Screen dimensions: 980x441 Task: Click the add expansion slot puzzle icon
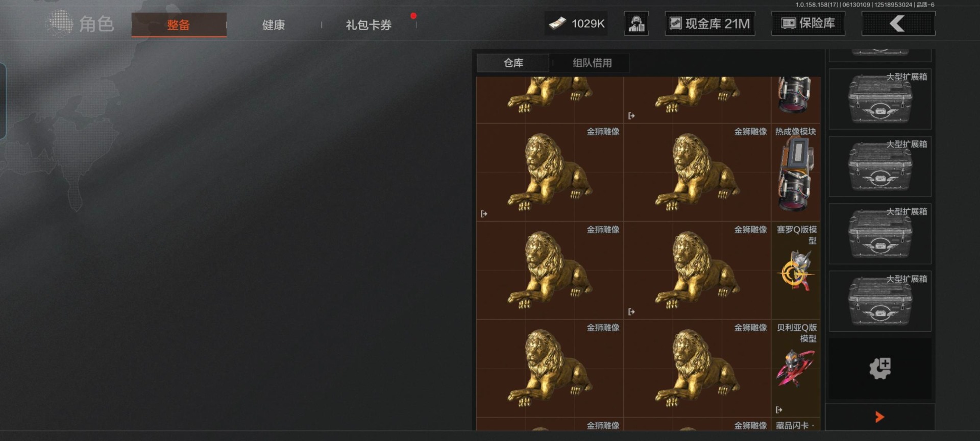(x=880, y=368)
